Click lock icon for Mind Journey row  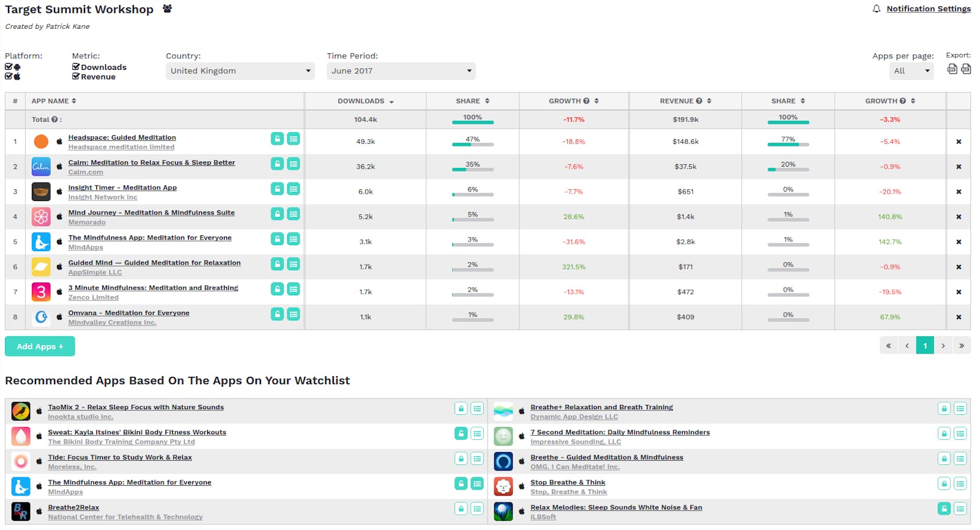(x=277, y=214)
